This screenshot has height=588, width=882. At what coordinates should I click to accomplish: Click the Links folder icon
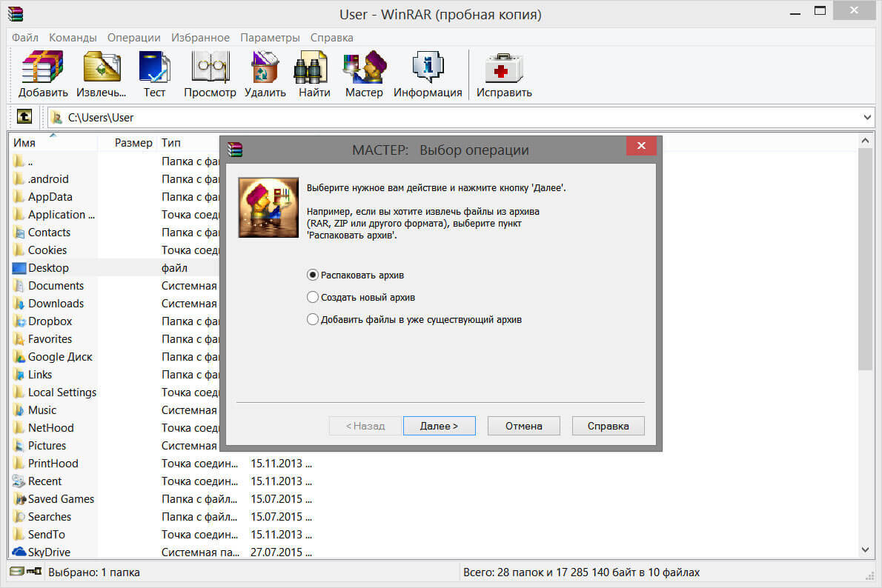coord(19,375)
